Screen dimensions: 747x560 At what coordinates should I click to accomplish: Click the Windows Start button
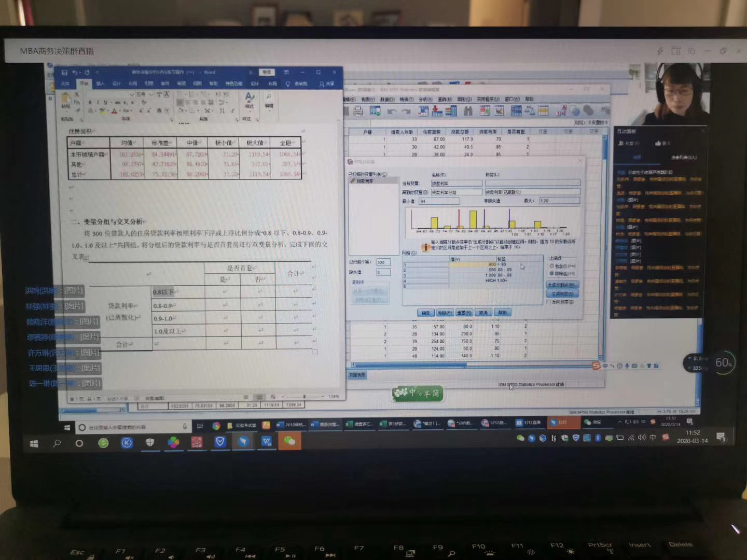[34, 443]
